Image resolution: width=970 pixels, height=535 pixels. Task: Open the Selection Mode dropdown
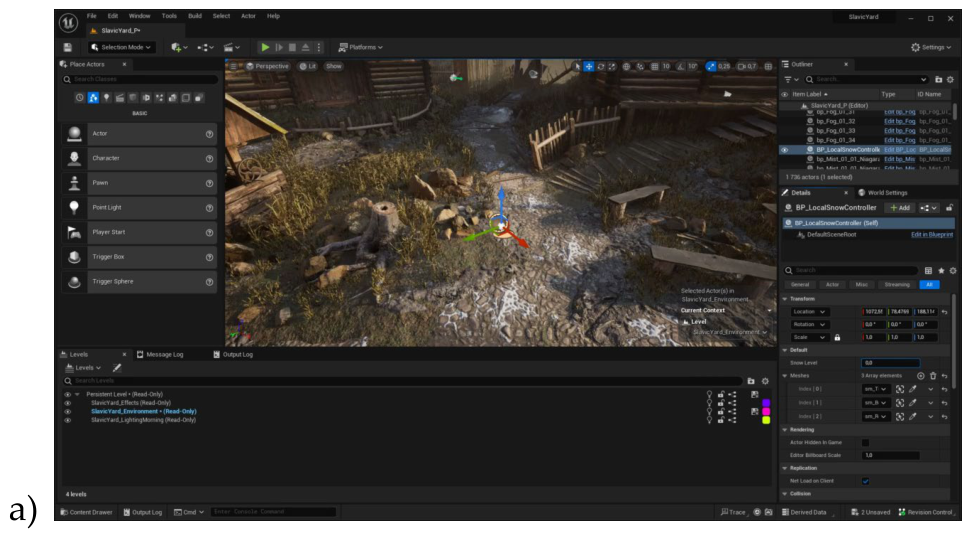(x=121, y=47)
